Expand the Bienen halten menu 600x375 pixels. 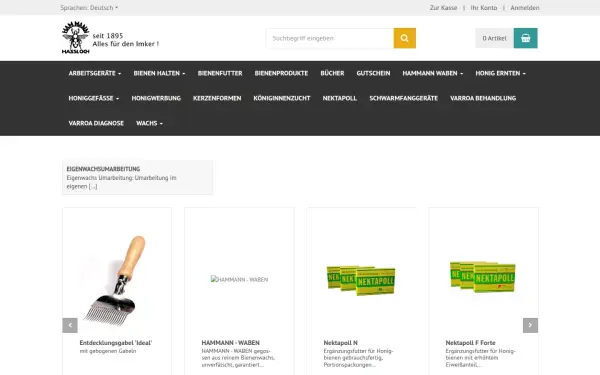click(159, 73)
